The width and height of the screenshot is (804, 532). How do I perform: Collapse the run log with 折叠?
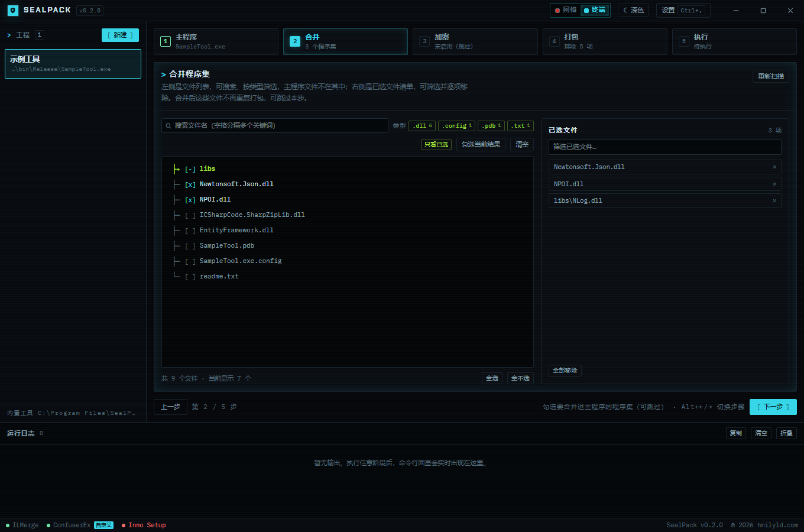click(x=786, y=433)
